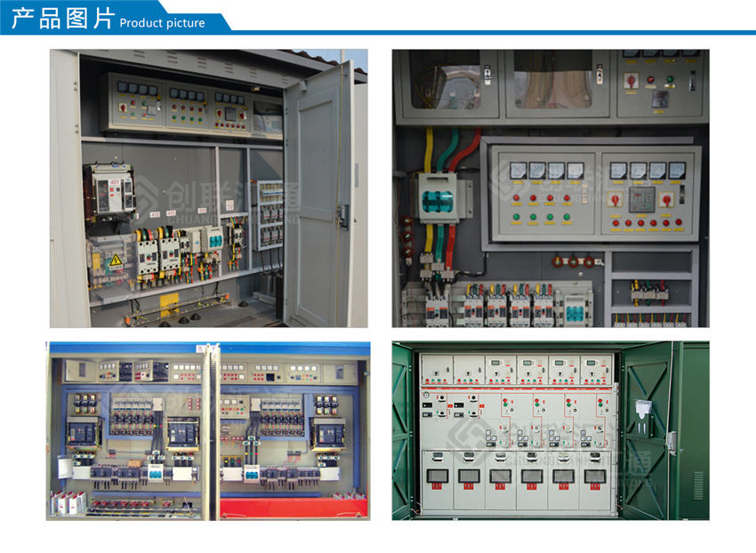Open the top-right control panel photo

point(550,188)
